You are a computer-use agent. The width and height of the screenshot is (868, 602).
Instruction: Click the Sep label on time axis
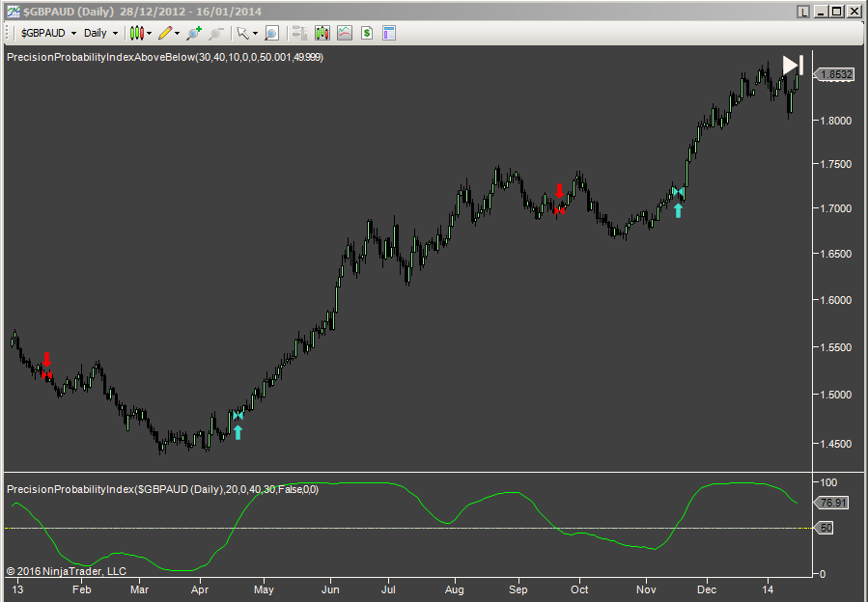(518, 589)
